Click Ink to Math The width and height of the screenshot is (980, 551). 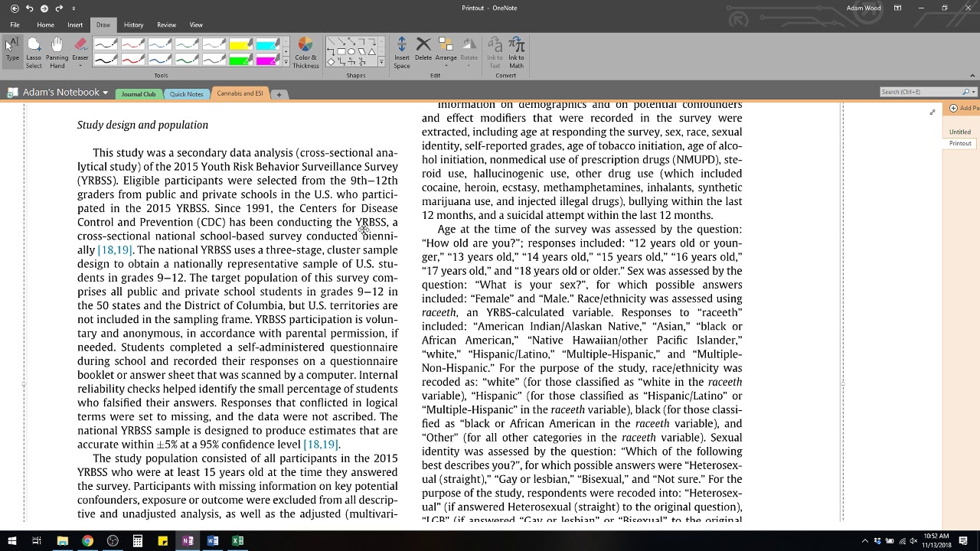(517, 52)
